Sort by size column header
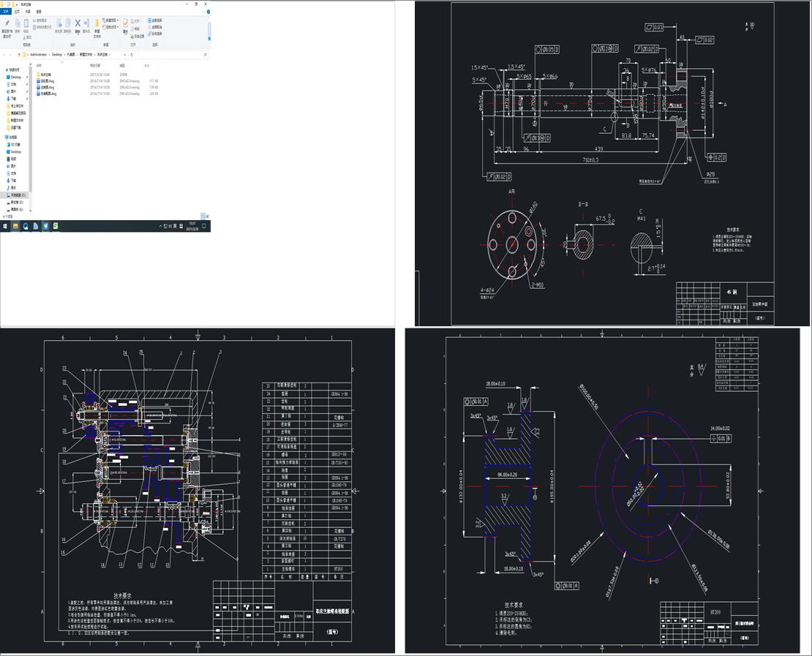The width and height of the screenshot is (812, 656). click(146, 66)
